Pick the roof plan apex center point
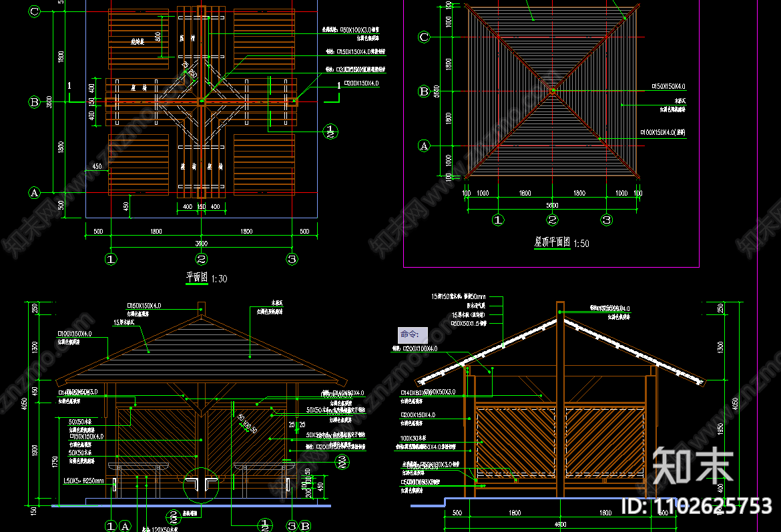Image resolution: width=781 pixels, height=532 pixels. (x=553, y=91)
